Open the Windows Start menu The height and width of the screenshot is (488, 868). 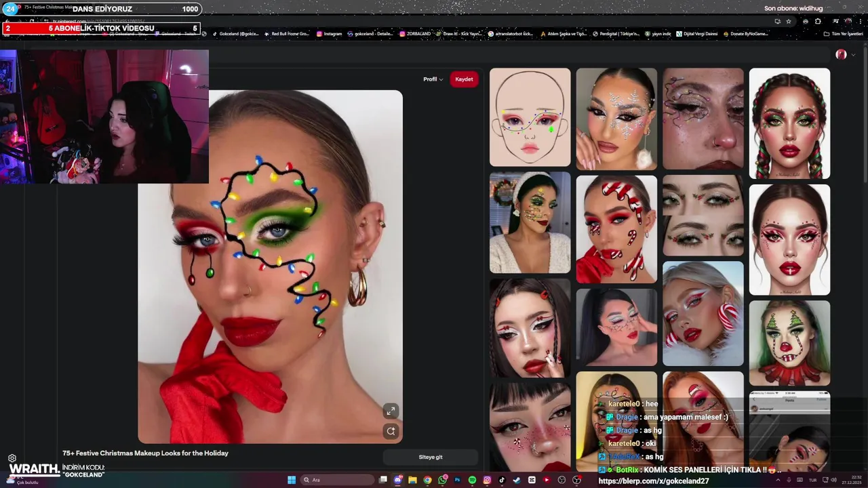(292, 480)
